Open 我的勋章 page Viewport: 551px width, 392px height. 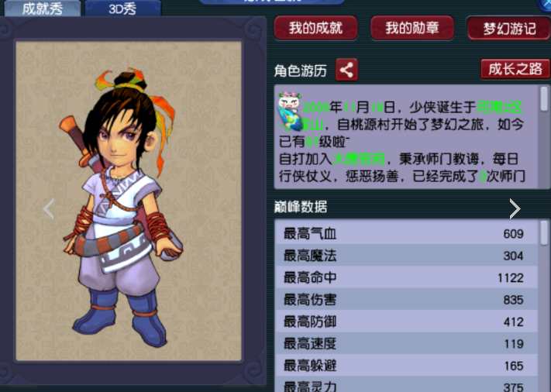pyautogui.click(x=412, y=28)
